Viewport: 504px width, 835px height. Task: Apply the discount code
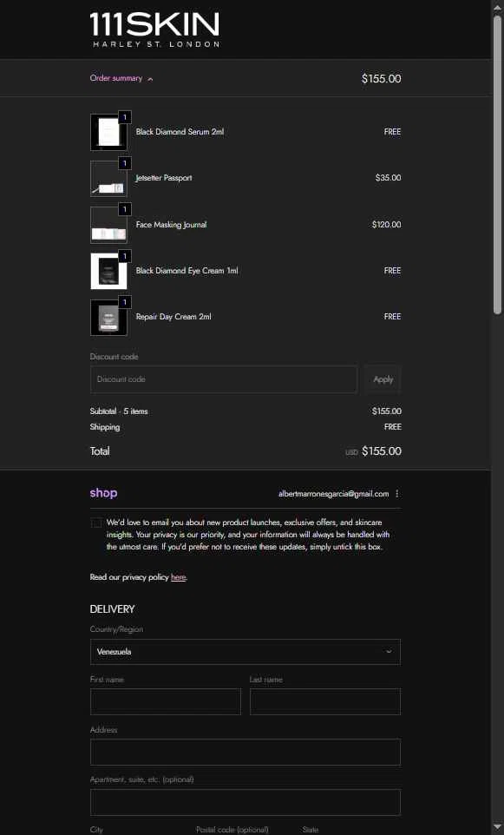tap(383, 379)
